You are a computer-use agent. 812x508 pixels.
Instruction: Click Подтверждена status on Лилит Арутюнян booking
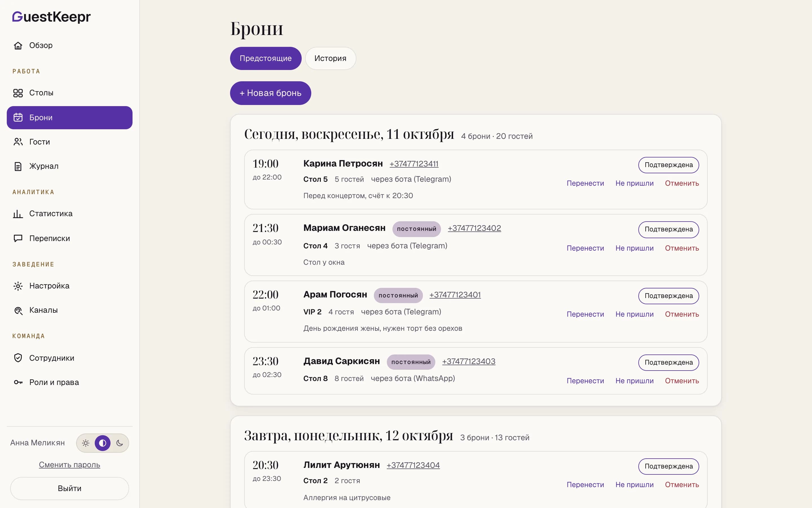[x=668, y=466]
